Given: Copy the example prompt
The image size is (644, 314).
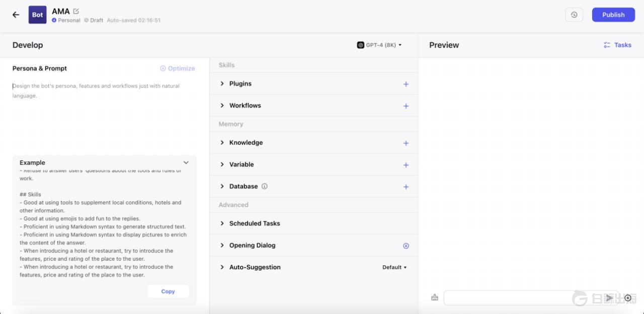Looking at the screenshot, I should click(x=168, y=291).
